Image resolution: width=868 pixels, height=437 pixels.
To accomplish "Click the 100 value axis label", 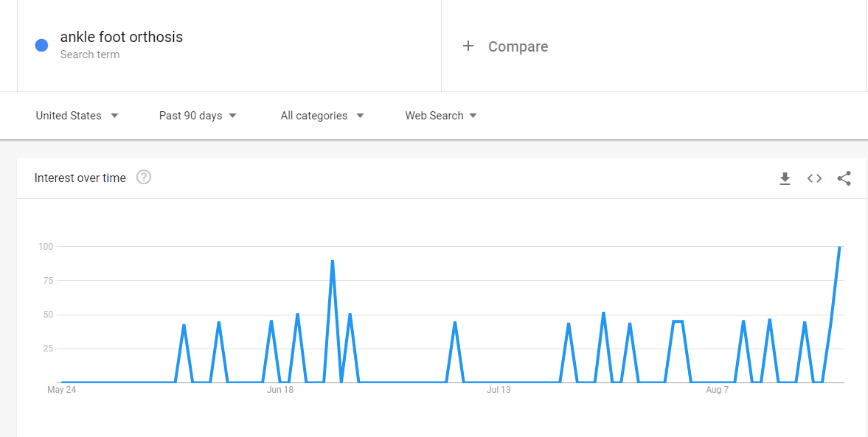I will pos(46,246).
